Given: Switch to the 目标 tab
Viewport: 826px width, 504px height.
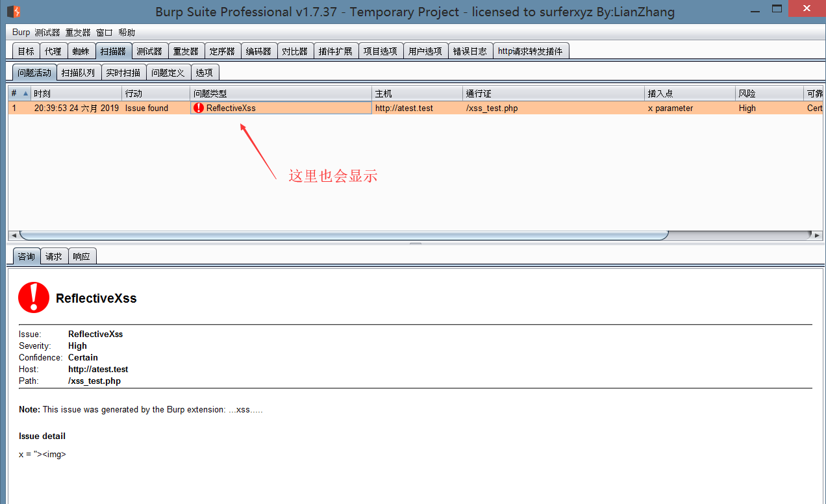Looking at the screenshot, I should click(26, 51).
